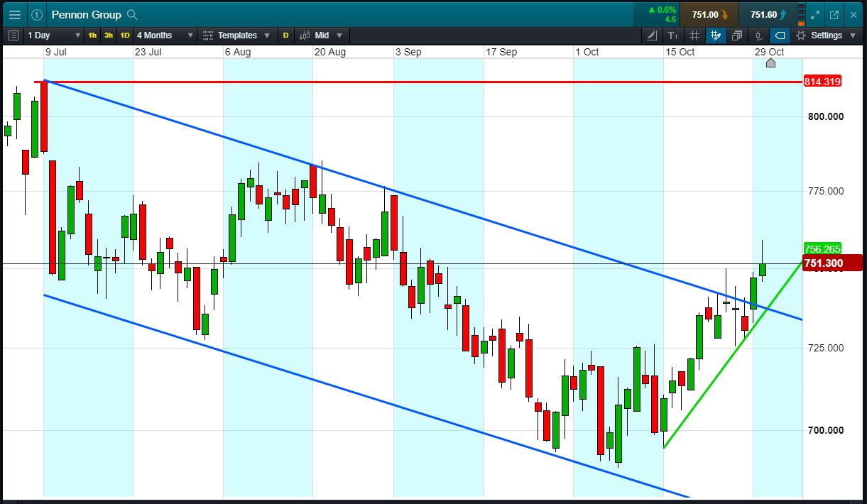Expand the 4 Months range dropdown
The height and width of the screenshot is (504, 867).
coord(165,35)
